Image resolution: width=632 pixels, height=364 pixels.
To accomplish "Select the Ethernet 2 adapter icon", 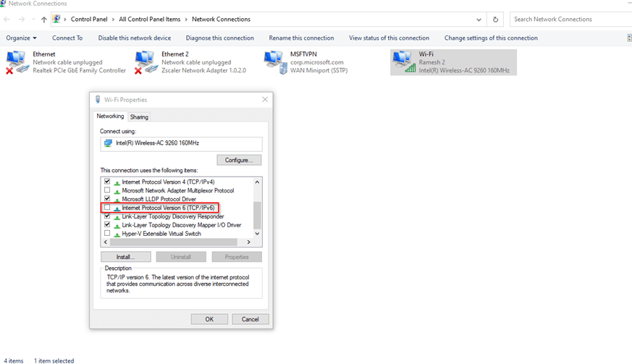I will tap(146, 62).
